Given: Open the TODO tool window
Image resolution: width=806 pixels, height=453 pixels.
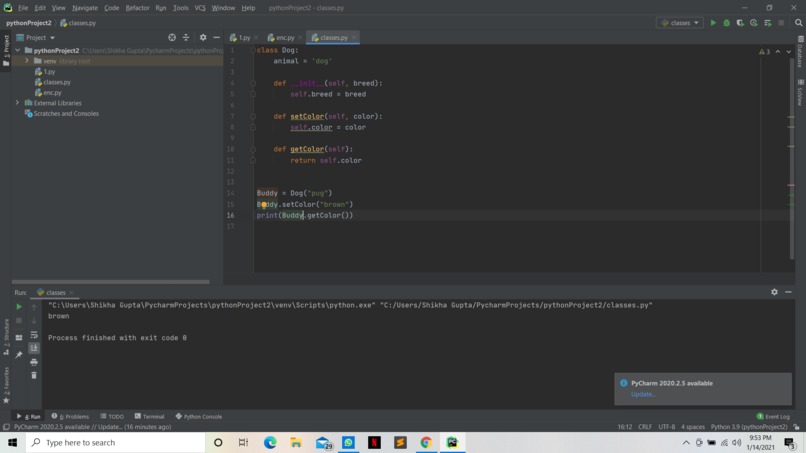Looking at the screenshot, I should click(x=112, y=416).
